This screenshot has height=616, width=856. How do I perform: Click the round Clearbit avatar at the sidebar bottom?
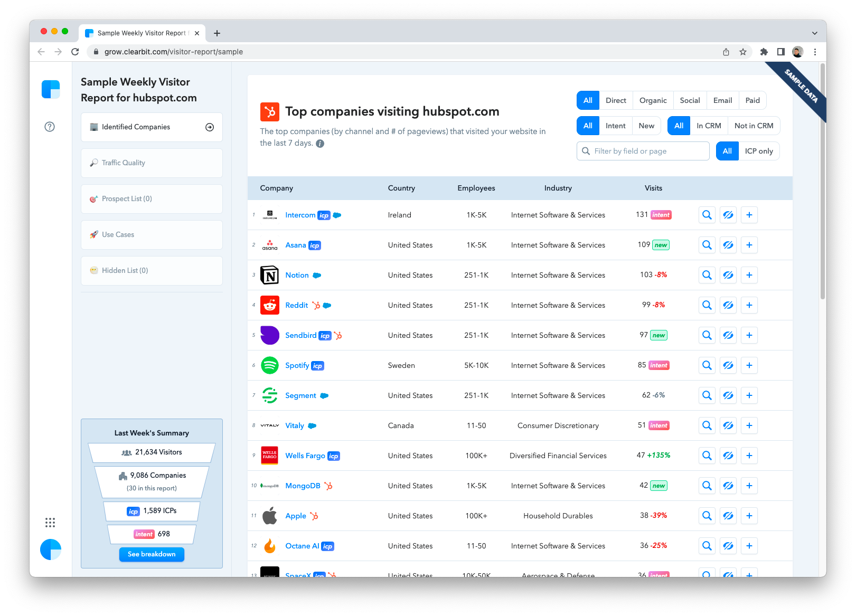click(x=51, y=549)
